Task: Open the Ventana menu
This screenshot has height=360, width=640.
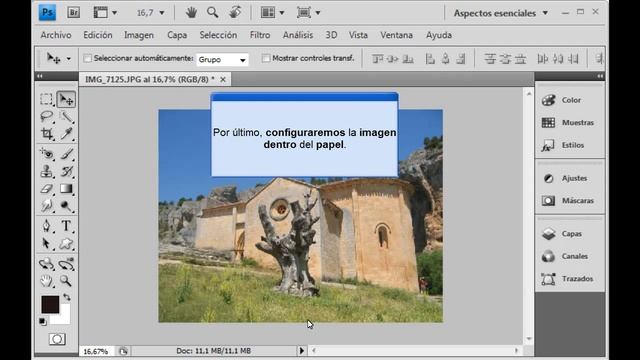Action: 396,35
